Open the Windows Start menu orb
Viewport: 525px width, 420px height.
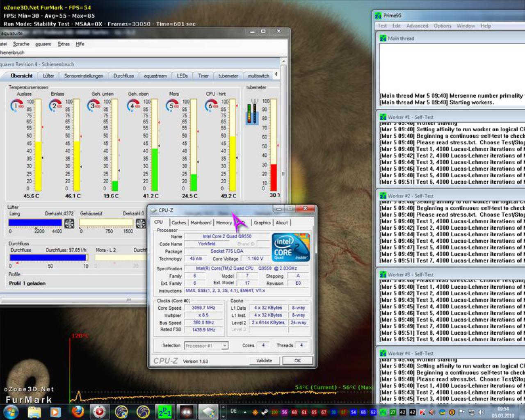coord(11,411)
